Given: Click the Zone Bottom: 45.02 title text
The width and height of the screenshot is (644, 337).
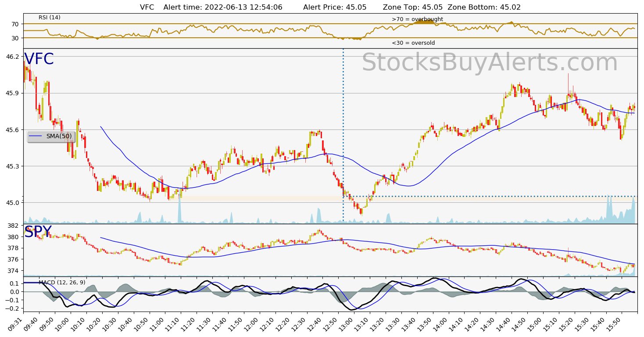Looking at the screenshot, I should point(484,7).
